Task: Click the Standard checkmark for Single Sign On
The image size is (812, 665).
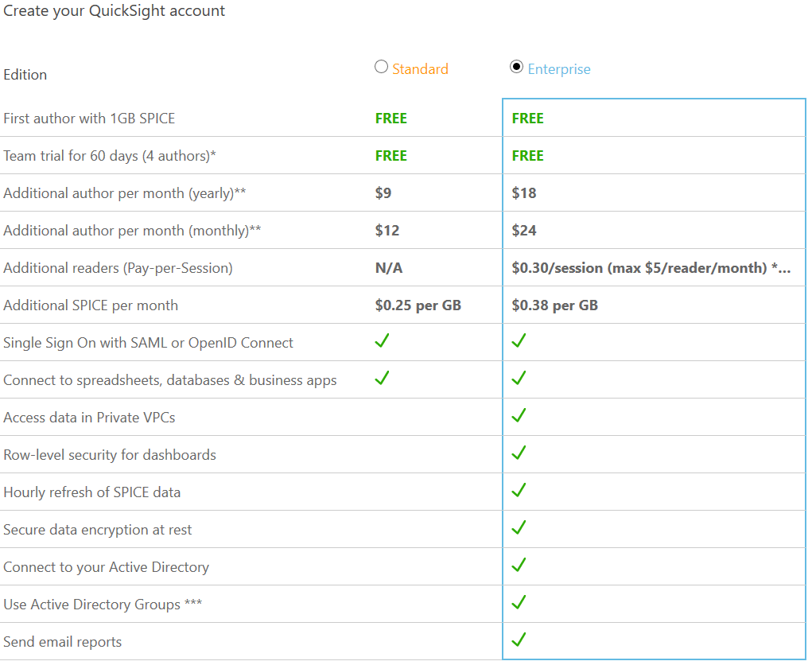Action: coord(383,340)
